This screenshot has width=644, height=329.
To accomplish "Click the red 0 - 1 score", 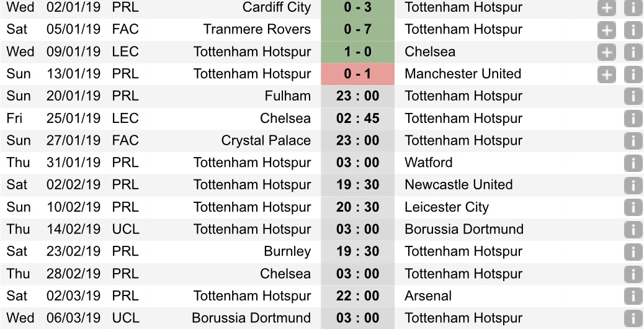I will [357, 74].
